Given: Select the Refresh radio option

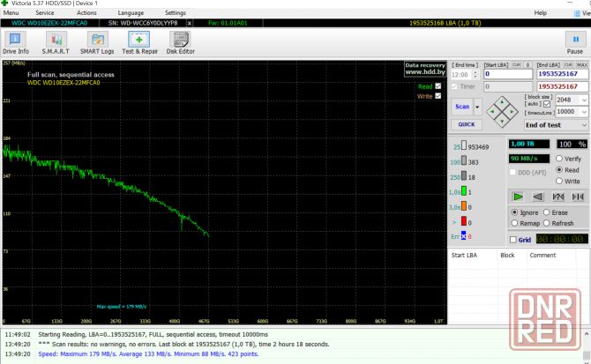Looking at the screenshot, I should (547, 223).
